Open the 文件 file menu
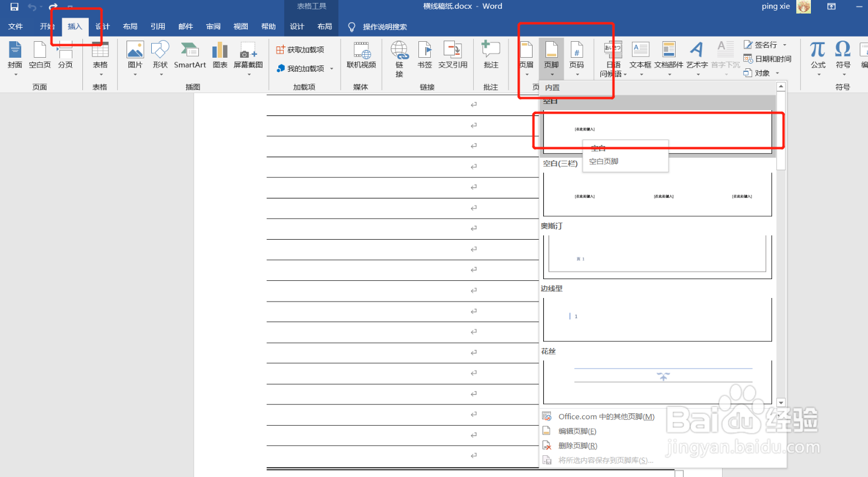The width and height of the screenshot is (868, 477). 15,26
